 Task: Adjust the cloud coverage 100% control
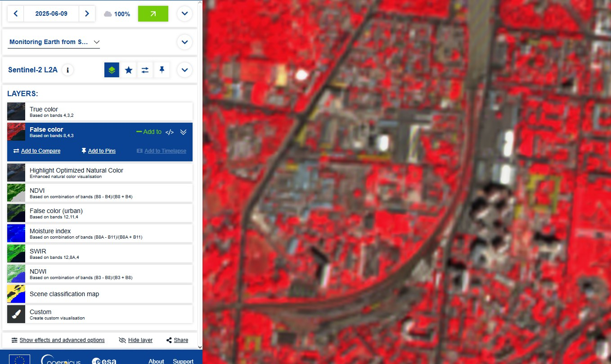117,14
